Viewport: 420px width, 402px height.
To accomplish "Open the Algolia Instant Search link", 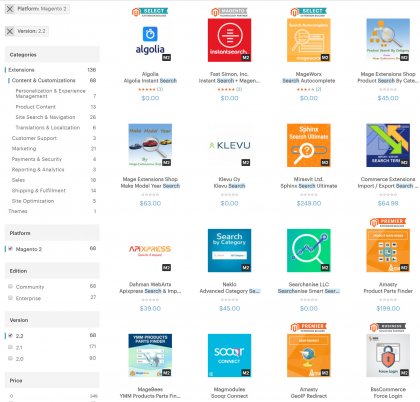I will click(150, 81).
